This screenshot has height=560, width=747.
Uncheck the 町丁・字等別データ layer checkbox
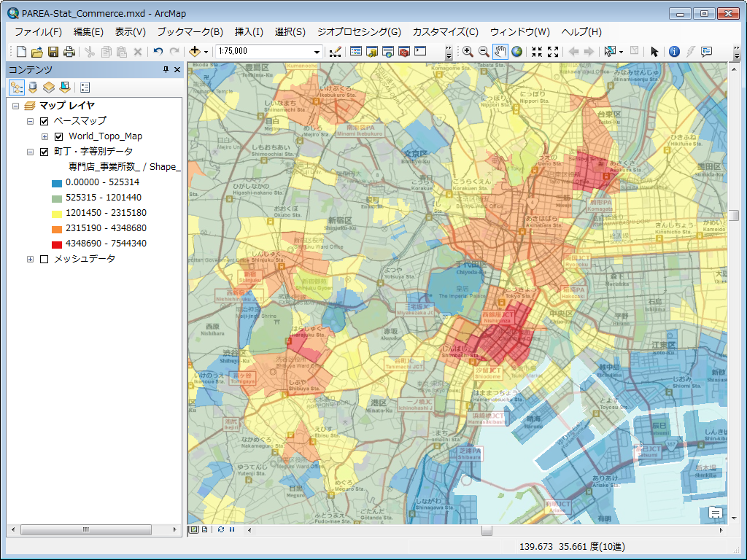(x=44, y=152)
